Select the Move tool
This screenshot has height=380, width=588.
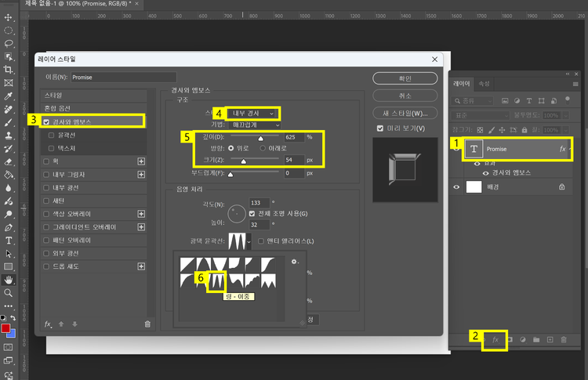coord(9,17)
